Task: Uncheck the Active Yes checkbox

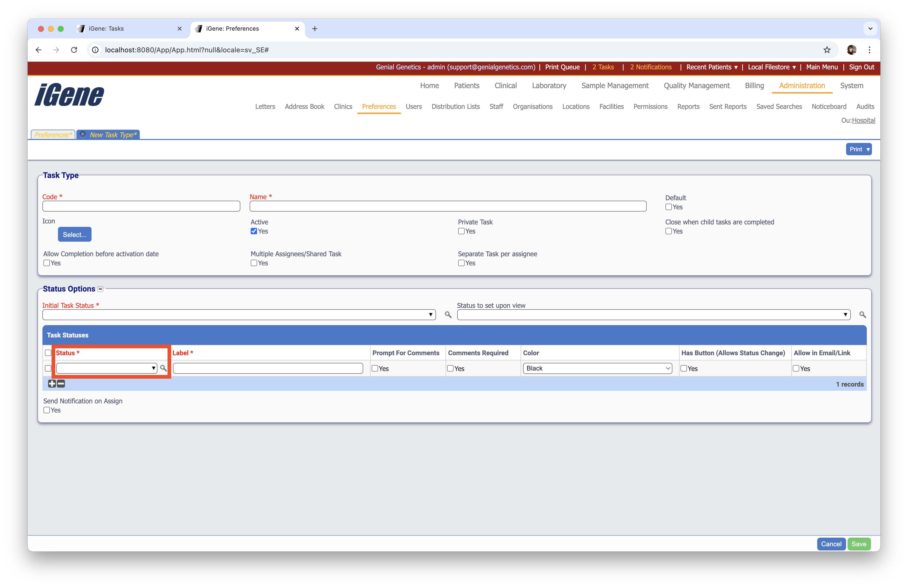Action: point(254,231)
